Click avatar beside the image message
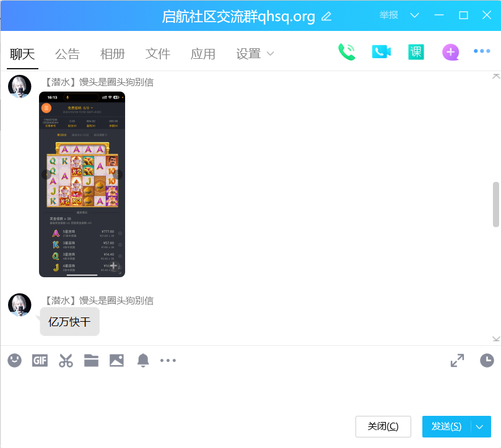Image resolution: width=501 pixels, height=448 pixels. [19, 86]
